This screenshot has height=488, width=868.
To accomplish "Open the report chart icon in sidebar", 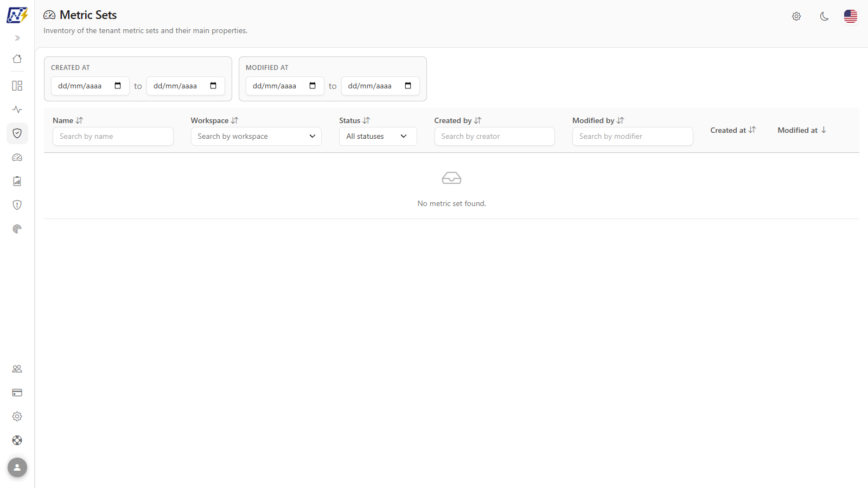I will coord(17,181).
